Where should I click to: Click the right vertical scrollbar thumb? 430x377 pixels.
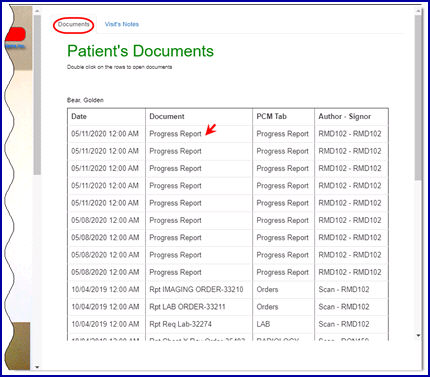(418, 98)
